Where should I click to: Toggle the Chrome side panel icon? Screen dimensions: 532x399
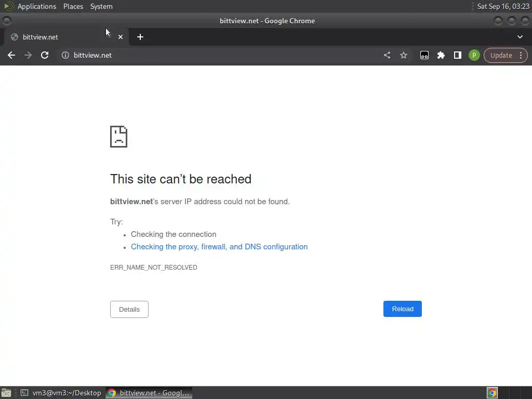tap(458, 55)
